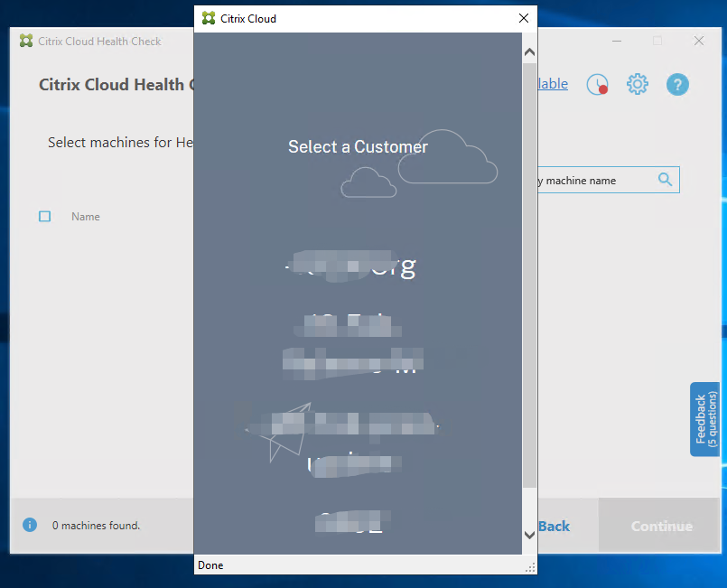Click the underlined link beside the clock icon
Image resolution: width=727 pixels, height=588 pixels.
553,84
